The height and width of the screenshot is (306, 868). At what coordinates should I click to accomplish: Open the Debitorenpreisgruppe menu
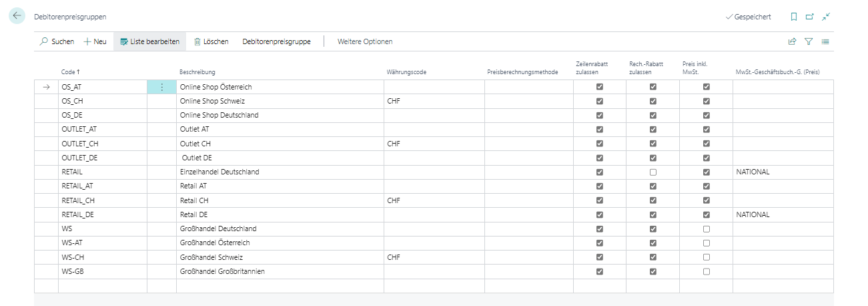276,41
